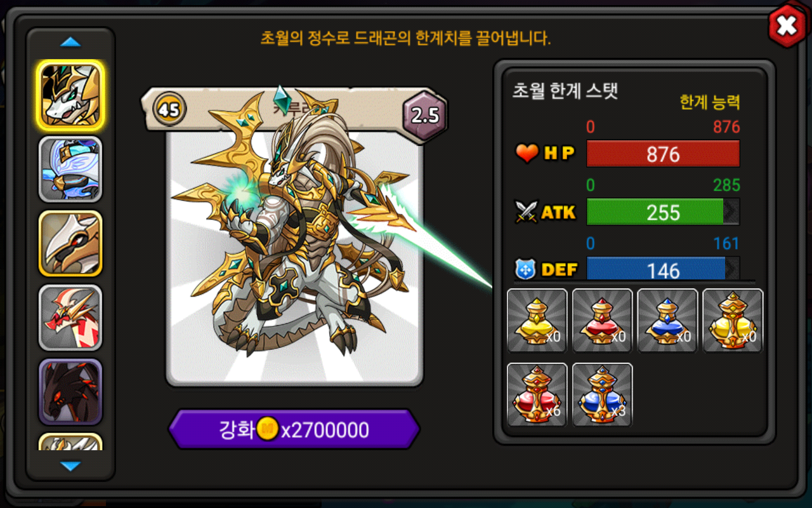Screen dimensions: 812x508
Task: Select the small yellow essence potion
Action: 537,321
